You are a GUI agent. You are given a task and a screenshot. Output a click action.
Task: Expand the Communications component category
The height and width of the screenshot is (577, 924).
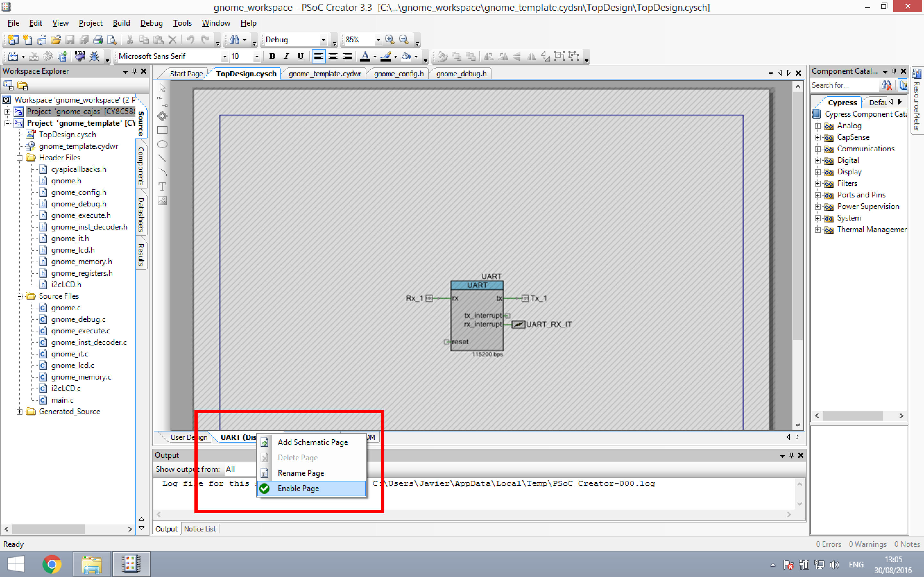tap(817, 149)
